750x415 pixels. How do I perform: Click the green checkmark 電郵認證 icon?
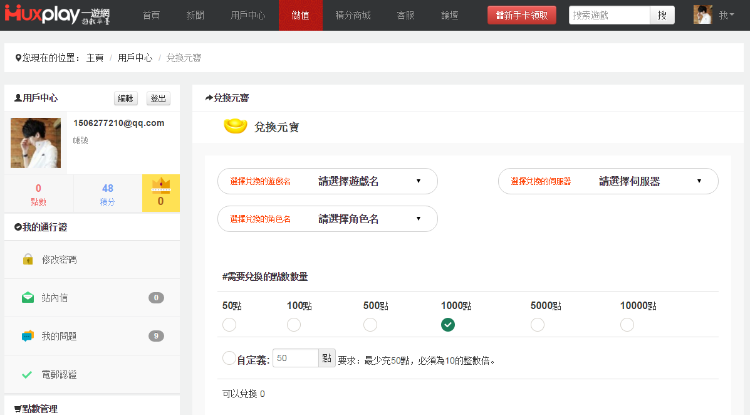coord(27,374)
